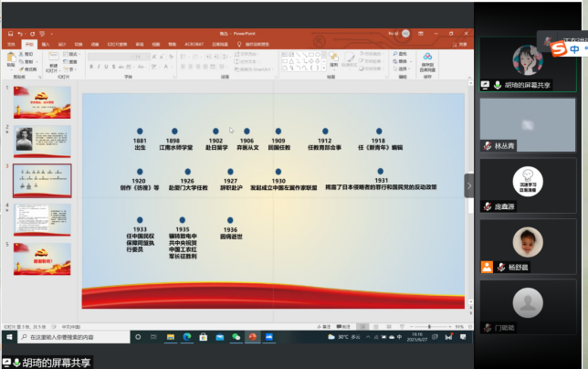This screenshot has width=588, height=369.
Task: Click the Windows Start button
Action: click(8, 337)
